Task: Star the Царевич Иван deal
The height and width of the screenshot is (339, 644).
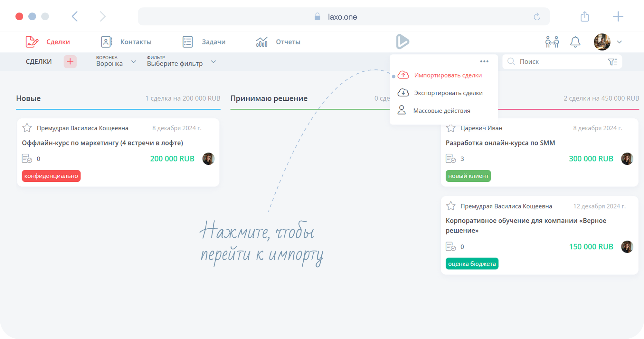Action: point(451,128)
